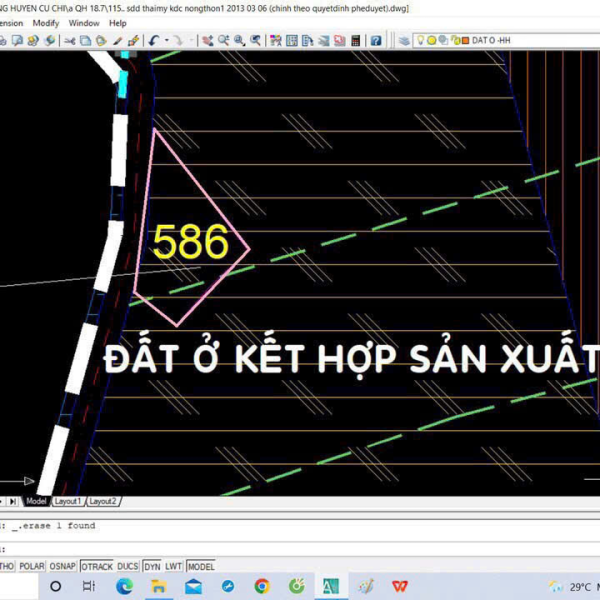Click the Paste icon

[101, 40]
